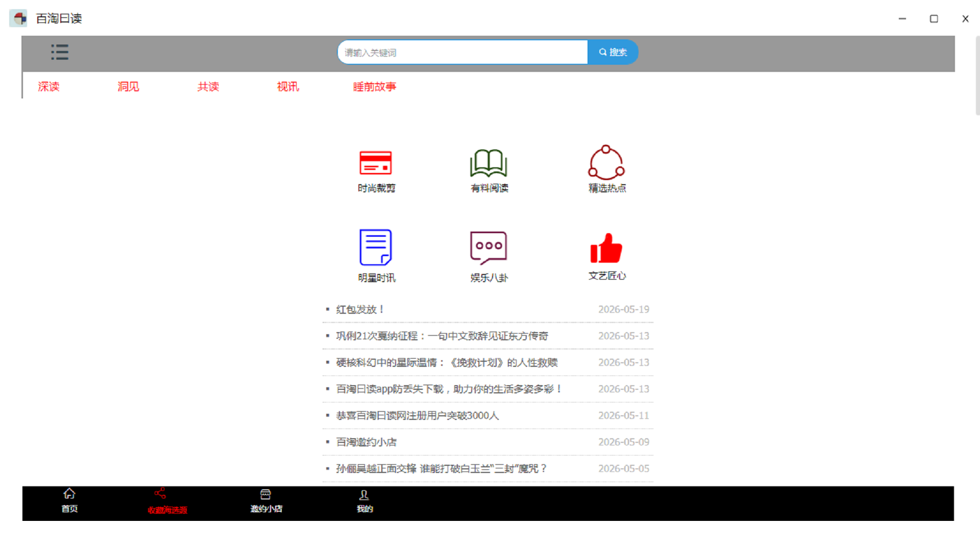The image size is (980, 551).
Task: Click the 娱乐八卦 chat bubble icon
Action: 488,248
